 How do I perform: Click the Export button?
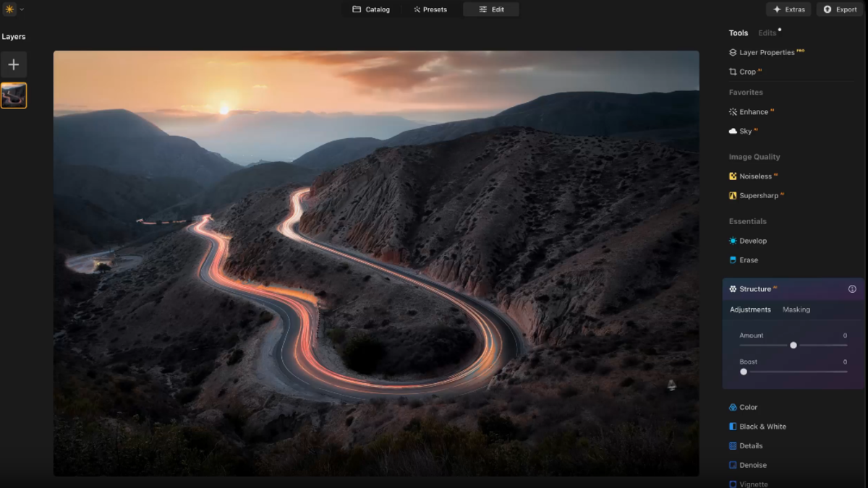click(839, 9)
